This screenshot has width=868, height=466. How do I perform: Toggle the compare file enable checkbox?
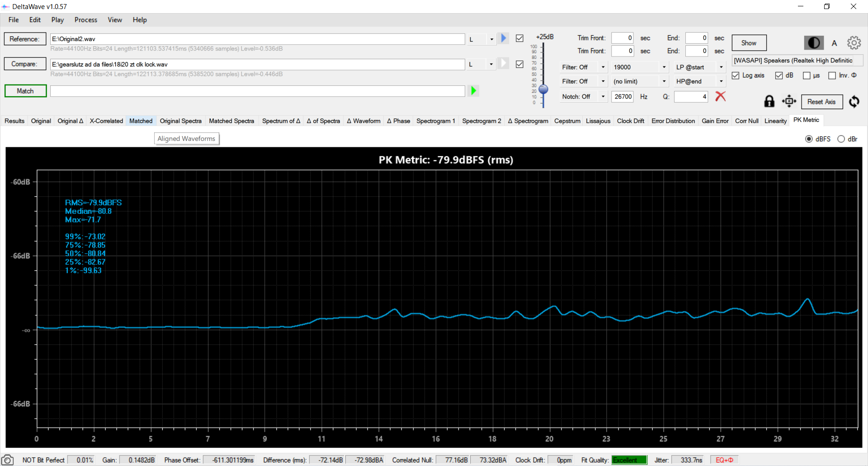tap(520, 64)
